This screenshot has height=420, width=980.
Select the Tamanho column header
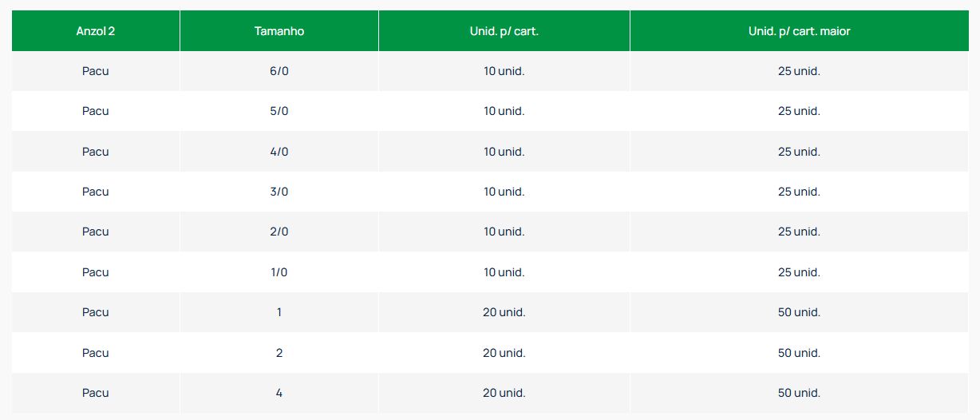279,31
